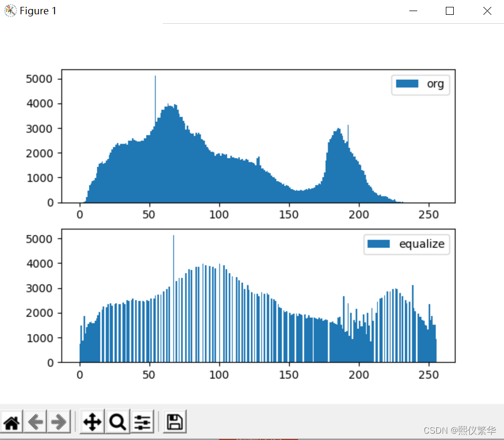Click x-axis label 100 on org plot
The width and height of the screenshot is (504, 440).
[219, 215]
